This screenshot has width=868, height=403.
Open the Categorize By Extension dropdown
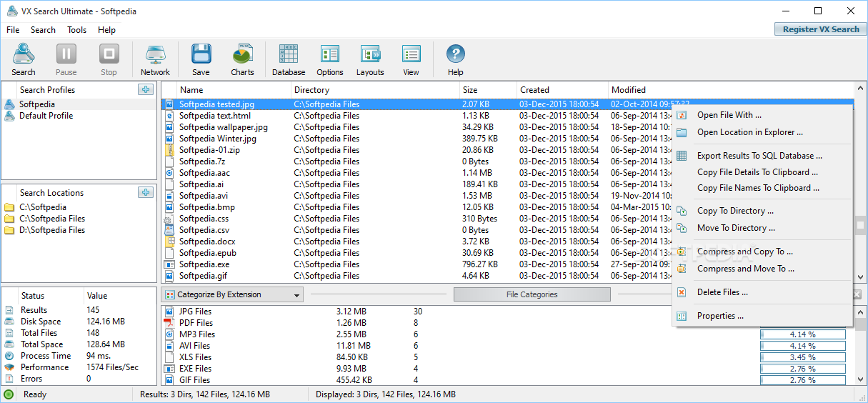click(233, 294)
